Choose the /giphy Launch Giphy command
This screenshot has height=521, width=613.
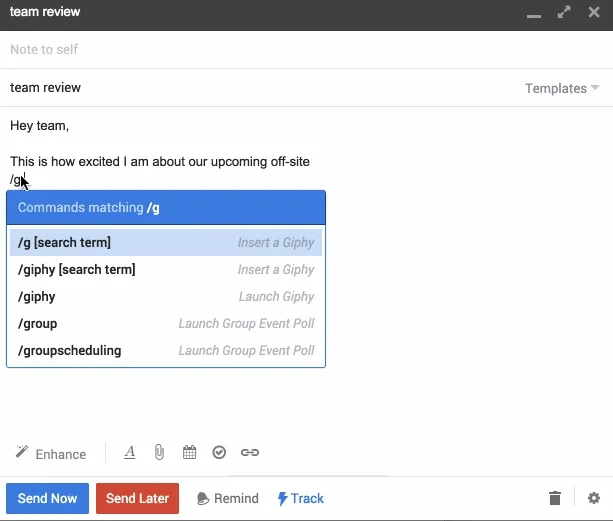point(166,297)
